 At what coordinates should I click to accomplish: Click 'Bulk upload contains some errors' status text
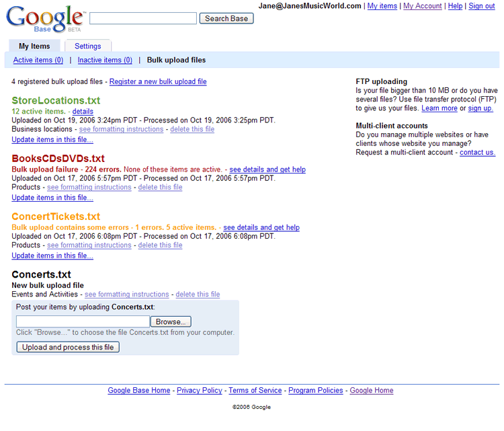pyautogui.click(x=70, y=227)
